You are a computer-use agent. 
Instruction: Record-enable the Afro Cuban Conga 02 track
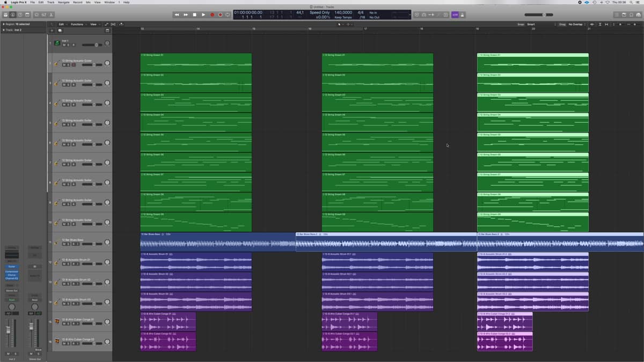coord(73,343)
